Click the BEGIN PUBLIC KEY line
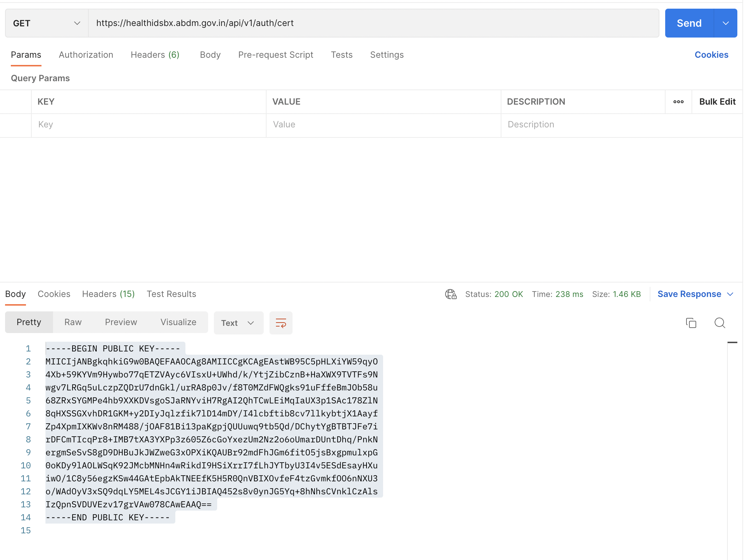 click(113, 349)
